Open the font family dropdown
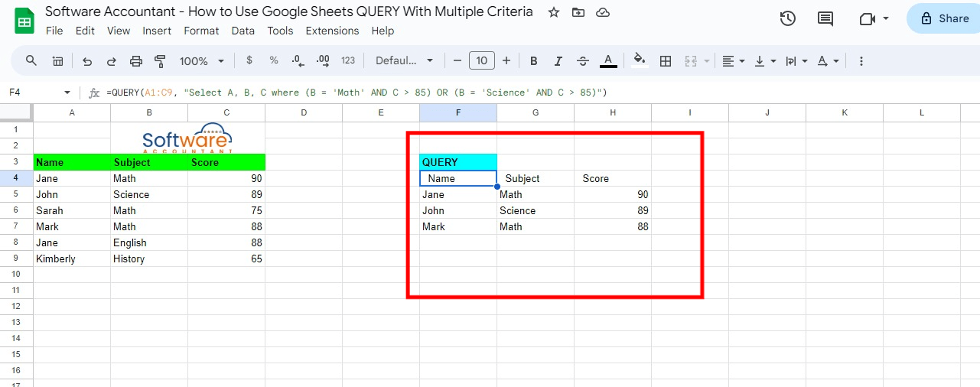Image resolution: width=980 pixels, height=387 pixels. (404, 60)
